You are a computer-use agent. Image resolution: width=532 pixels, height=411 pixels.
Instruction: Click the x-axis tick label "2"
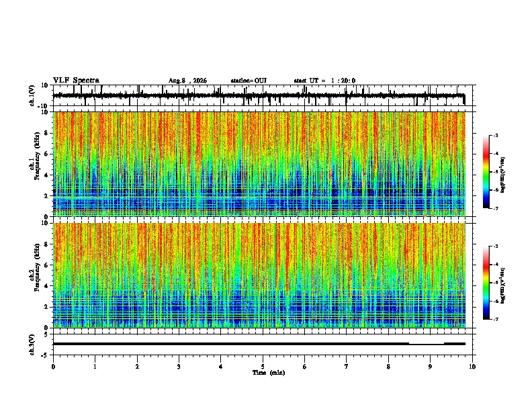[x=137, y=367]
